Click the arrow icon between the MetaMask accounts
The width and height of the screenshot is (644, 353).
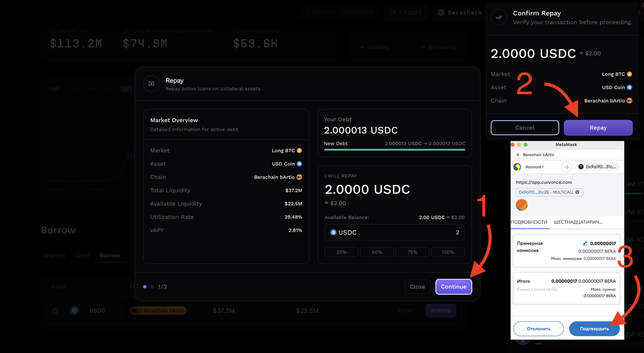click(566, 167)
